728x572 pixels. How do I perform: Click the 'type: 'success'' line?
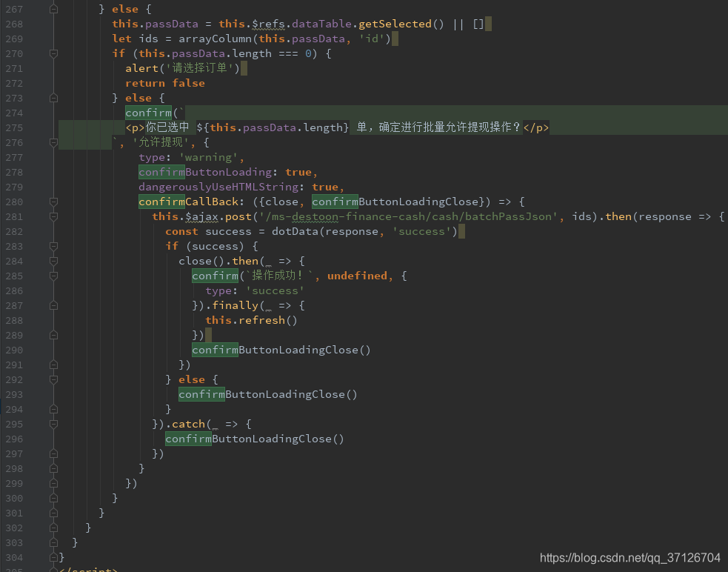click(255, 291)
